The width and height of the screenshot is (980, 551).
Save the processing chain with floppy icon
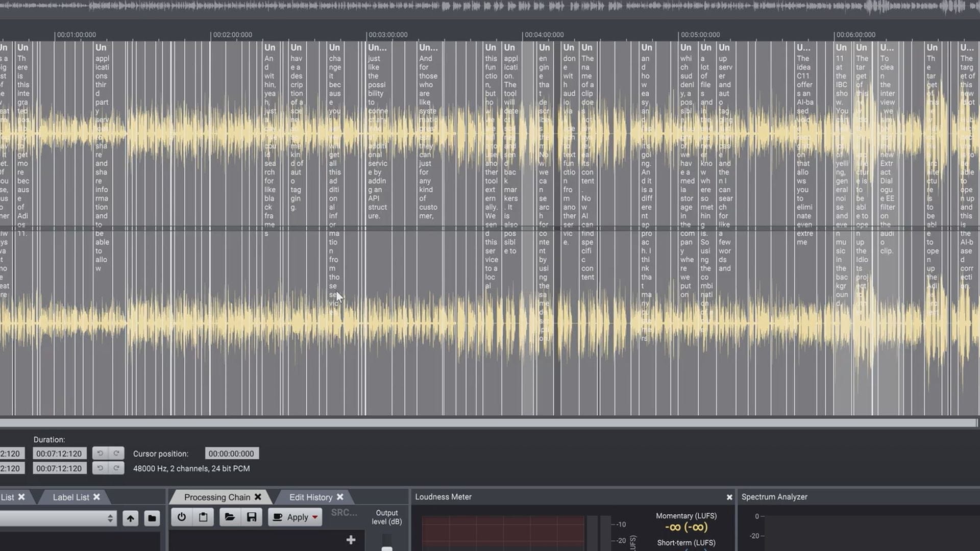click(x=252, y=517)
